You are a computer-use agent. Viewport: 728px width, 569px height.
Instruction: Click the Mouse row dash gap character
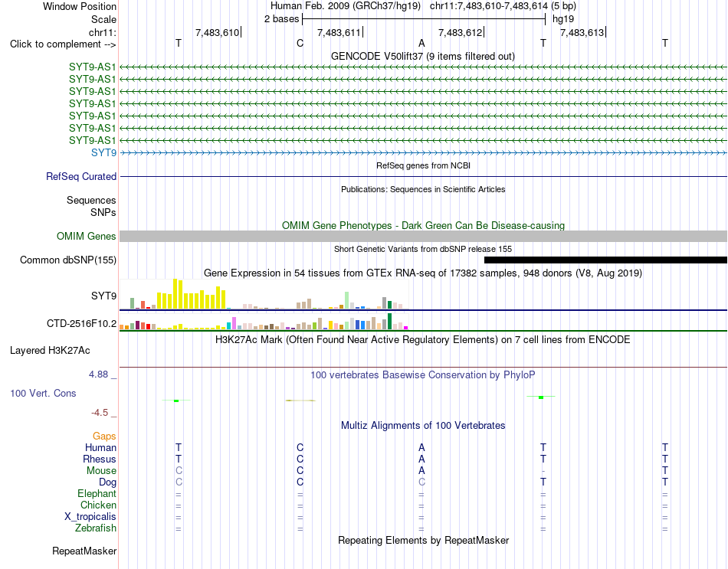pyautogui.click(x=543, y=472)
